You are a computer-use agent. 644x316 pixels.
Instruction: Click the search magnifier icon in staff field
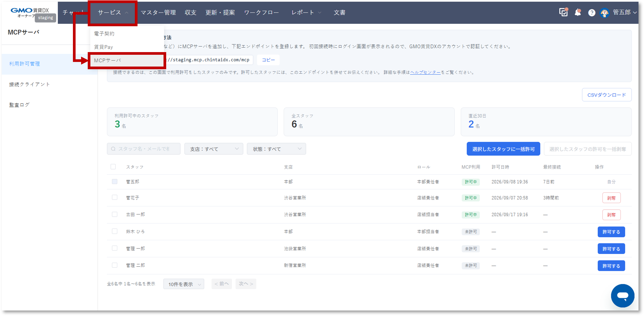point(113,149)
